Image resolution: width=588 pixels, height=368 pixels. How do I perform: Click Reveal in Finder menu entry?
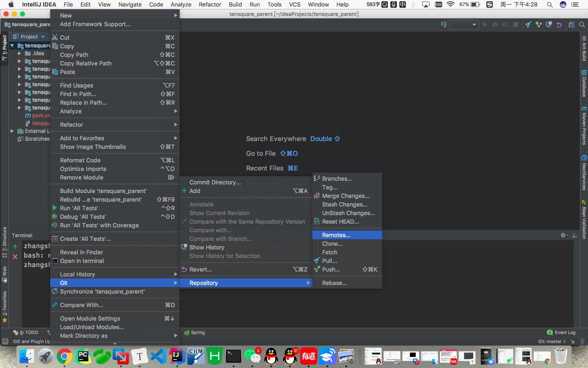pyautogui.click(x=115, y=252)
